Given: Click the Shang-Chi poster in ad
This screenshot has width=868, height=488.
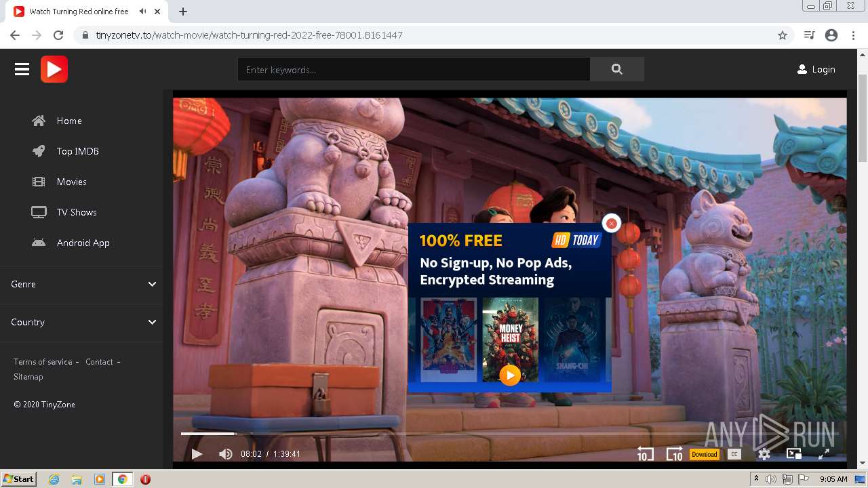Looking at the screenshot, I should click(x=572, y=340).
